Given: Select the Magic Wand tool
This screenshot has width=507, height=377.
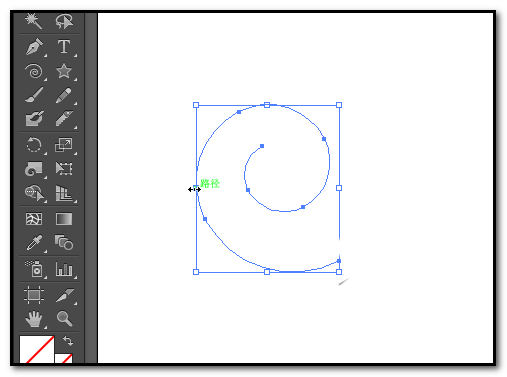Looking at the screenshot, I should (x=34, y=21).
